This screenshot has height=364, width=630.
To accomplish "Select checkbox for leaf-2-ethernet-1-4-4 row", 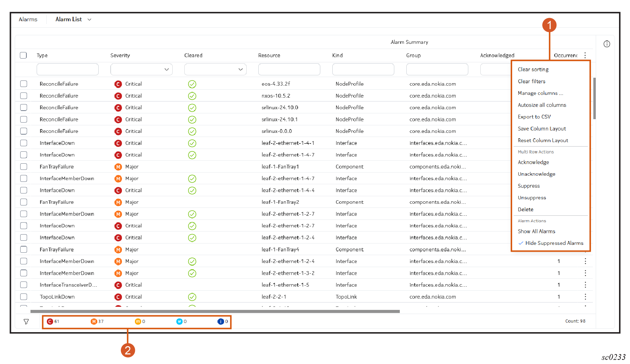I will (24, 190).
